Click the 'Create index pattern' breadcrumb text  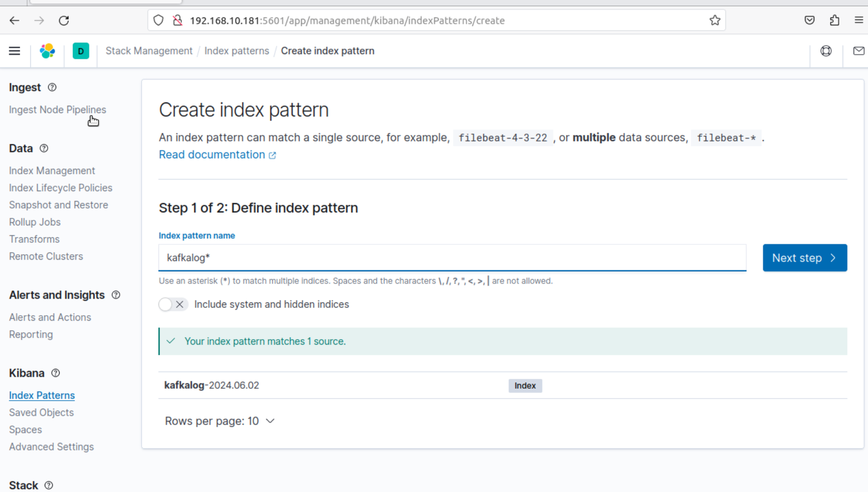(x=327, y=51)
